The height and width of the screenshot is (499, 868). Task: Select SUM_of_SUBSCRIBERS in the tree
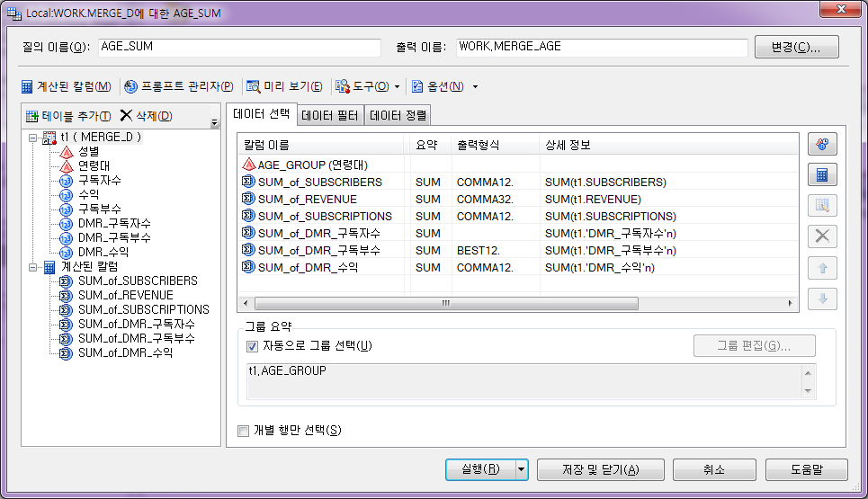[x=138, y=281]
